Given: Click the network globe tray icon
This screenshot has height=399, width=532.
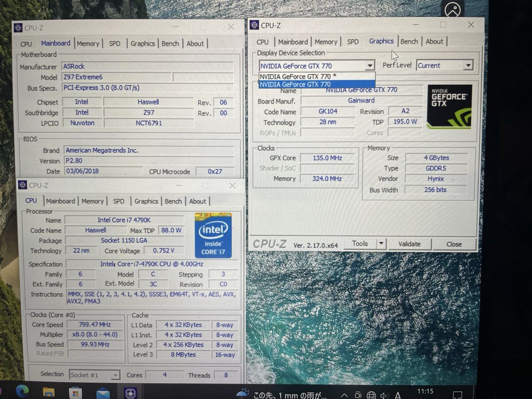Looking at the screenshot, I should [372, 395].
